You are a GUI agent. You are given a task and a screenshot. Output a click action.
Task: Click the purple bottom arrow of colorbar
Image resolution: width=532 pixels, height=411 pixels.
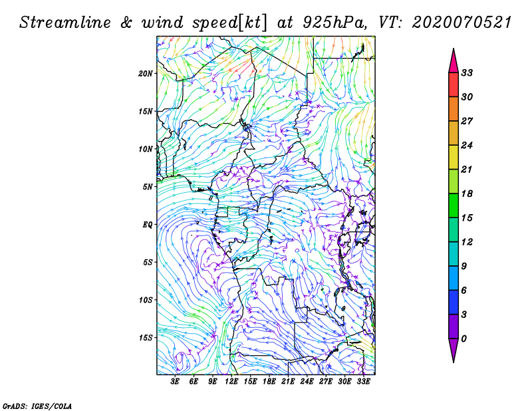pos(454,350)
